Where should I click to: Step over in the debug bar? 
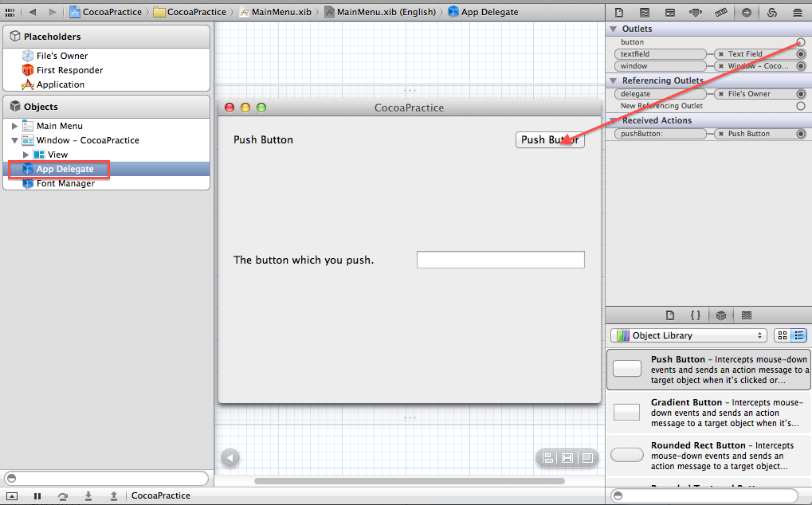point(63,495)
